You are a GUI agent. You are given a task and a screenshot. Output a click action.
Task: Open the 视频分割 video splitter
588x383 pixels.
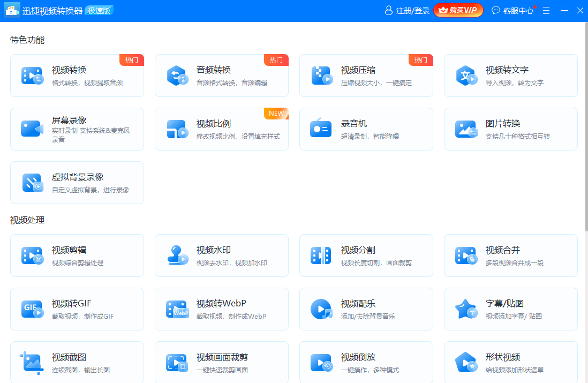366,256
